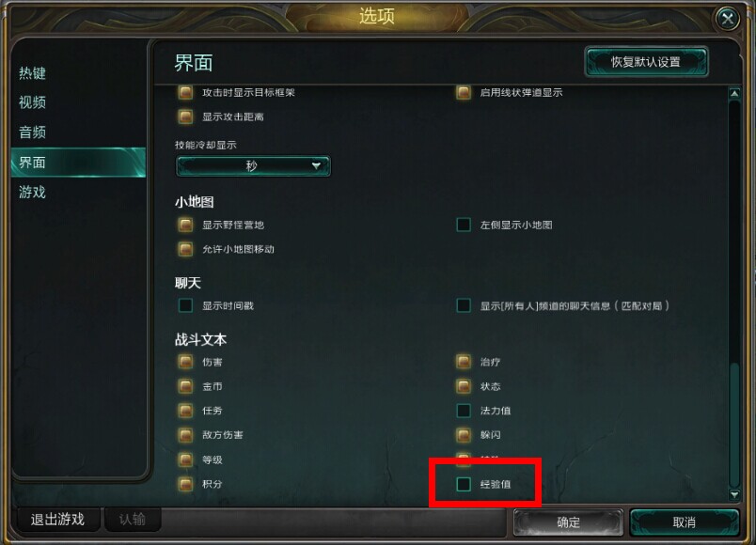756x545 pixels.
Task: Click the vertical scrollbar thumb
Action: (x=734, y=424)
